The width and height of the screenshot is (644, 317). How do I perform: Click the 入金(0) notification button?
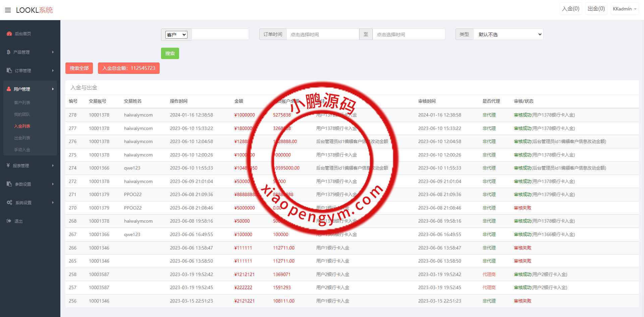tap(571, 9)
